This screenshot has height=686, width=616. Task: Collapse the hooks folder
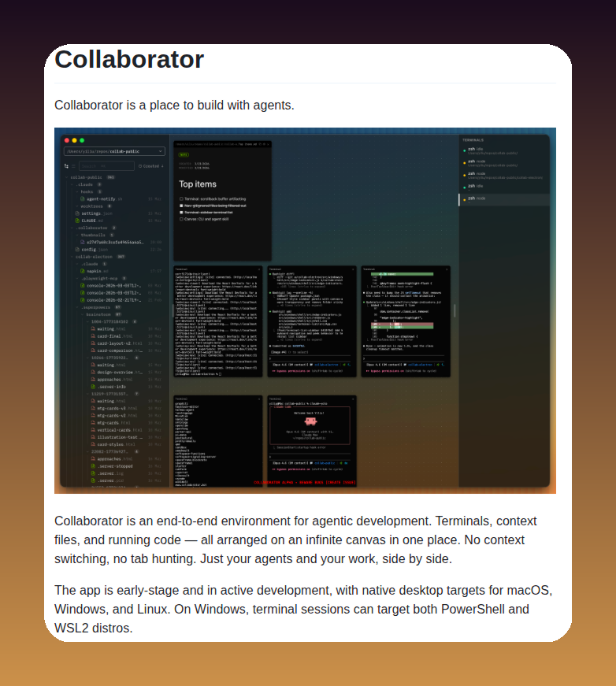[77, 191]
